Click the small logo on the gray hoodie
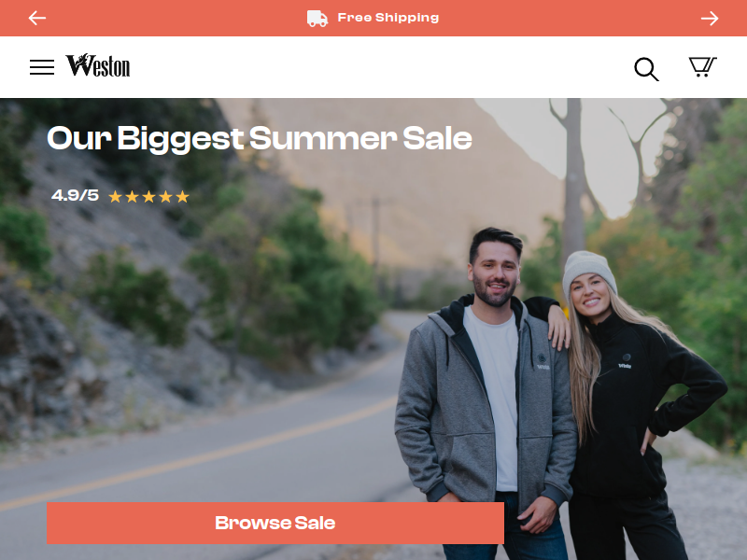This screenshot has width=747, height=560. coord(543,361)
